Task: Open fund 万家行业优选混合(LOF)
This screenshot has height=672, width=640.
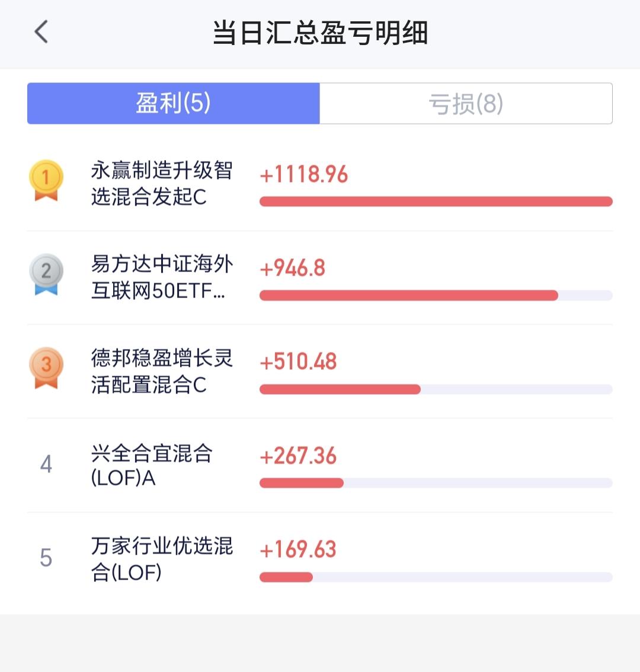Action: point(162,559)
